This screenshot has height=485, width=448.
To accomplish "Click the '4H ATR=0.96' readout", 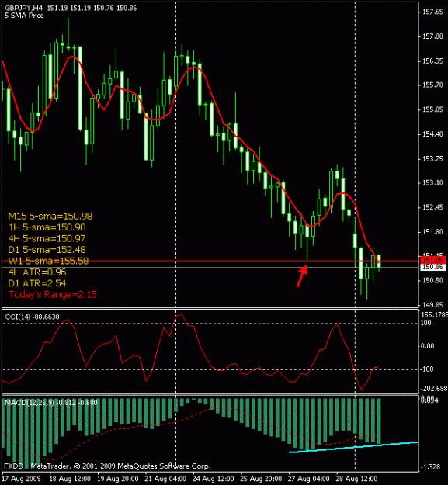I will [37, 272].
